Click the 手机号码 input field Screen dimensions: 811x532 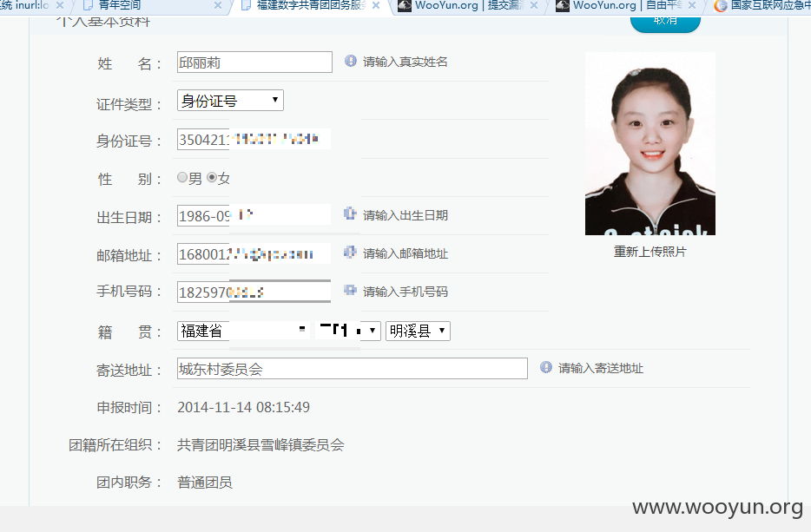tap(254, 292)
